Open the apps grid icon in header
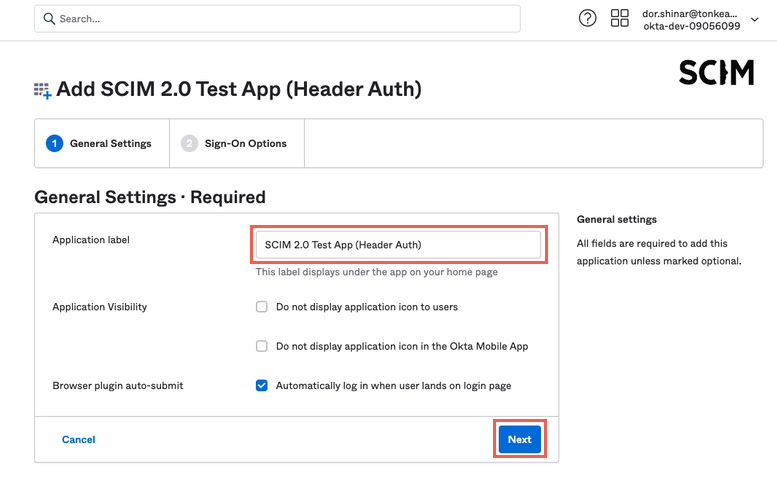This screenshot has width=777, height=499. [x=619, y=19]
